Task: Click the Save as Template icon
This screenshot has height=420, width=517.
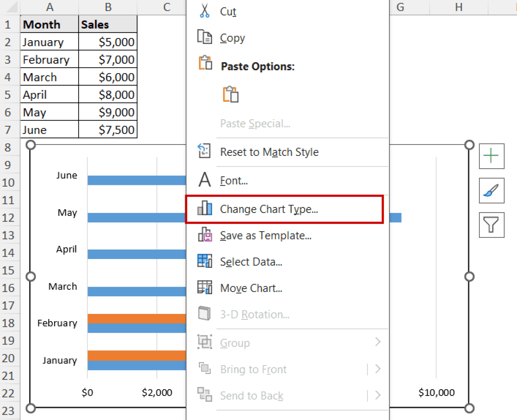Action: click(205, 235)
